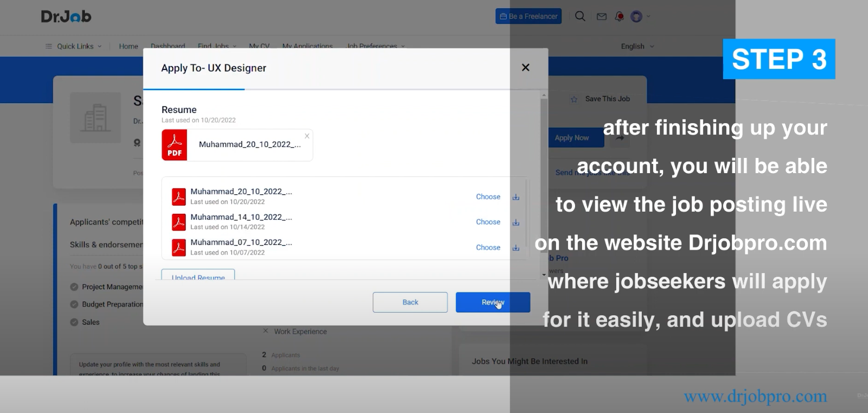868x413 pixels.
Task: Open the site search magnifier icon
Action: pyautogui.click(x=580, y=16)
